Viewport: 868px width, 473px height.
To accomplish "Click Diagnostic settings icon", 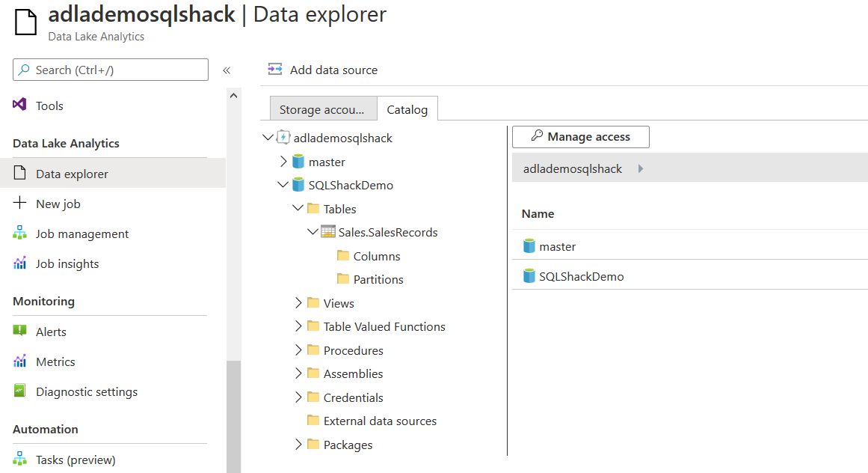I will click(x=20, y=391).
